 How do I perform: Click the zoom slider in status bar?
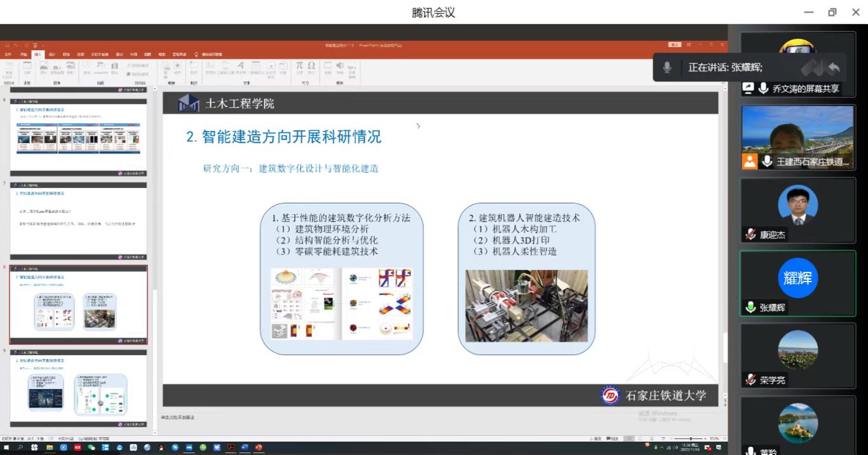(x=690, y=438)
